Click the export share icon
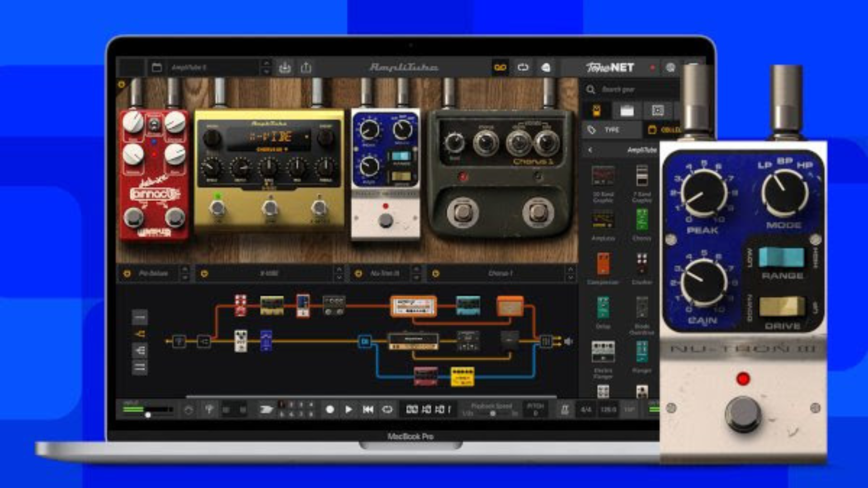This screenshot has width=868, height=488. tap(306, 68)
